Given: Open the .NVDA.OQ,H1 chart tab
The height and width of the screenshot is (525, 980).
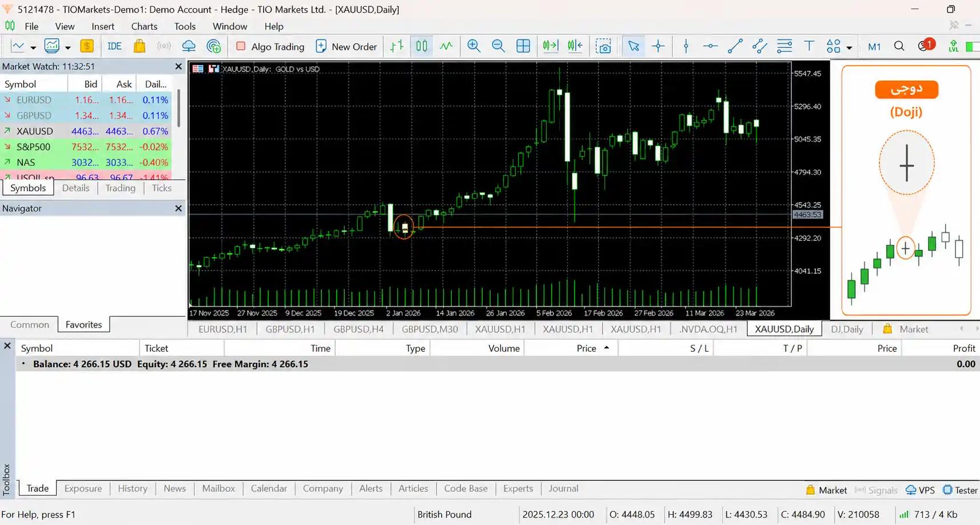Looking at the screenshot, I should click(x=708, y=329).
